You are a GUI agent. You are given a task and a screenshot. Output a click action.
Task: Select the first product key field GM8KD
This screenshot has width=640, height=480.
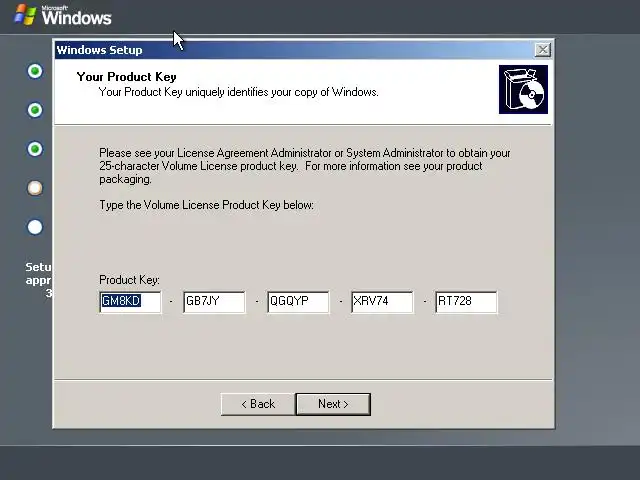tap(131, 302)
